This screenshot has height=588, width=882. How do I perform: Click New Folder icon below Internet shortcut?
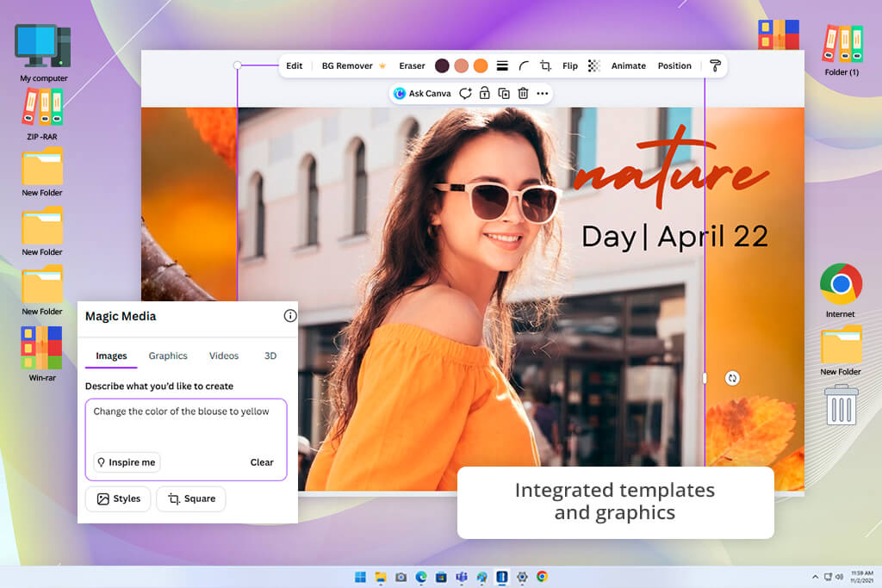coord(841,350)
